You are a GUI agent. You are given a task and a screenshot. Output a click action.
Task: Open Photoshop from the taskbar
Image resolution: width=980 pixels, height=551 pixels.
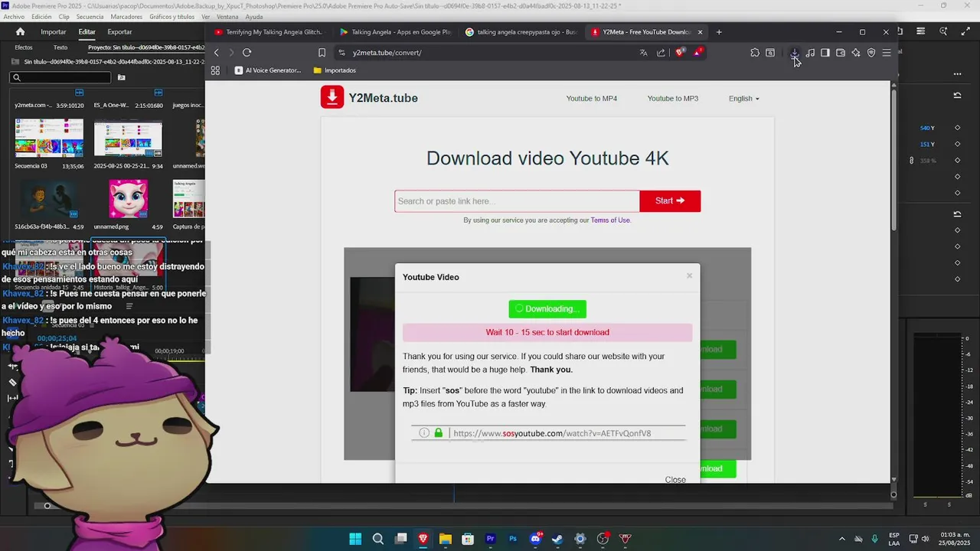[513, 539]
